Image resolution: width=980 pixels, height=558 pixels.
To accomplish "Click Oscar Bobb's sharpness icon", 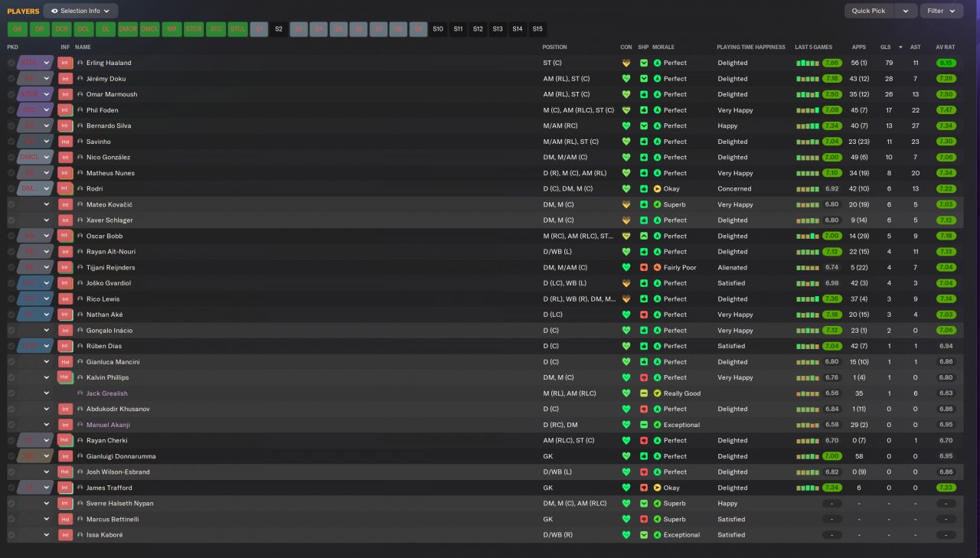I will [644, 236].
